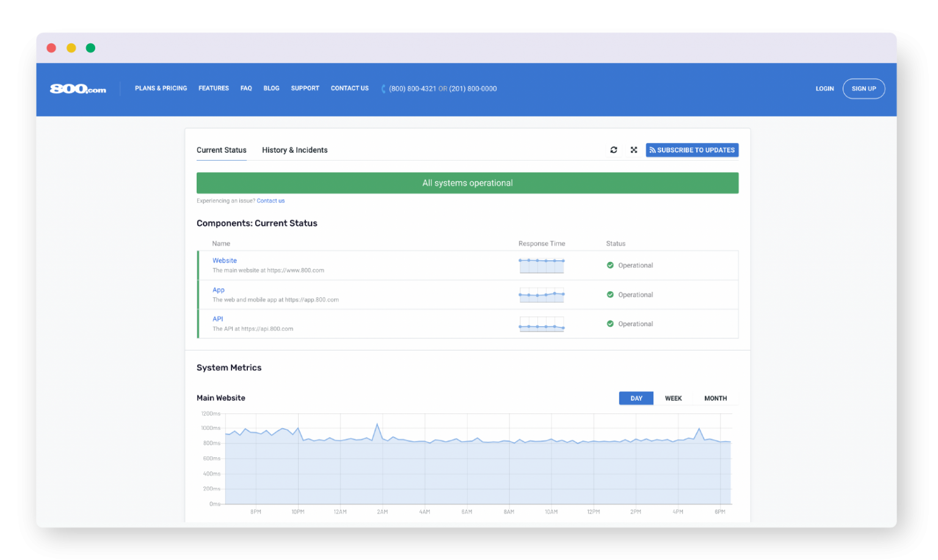Switch metrics view to Week
The height and width of the screenshot is (560, 938).
tap(673, 399)
